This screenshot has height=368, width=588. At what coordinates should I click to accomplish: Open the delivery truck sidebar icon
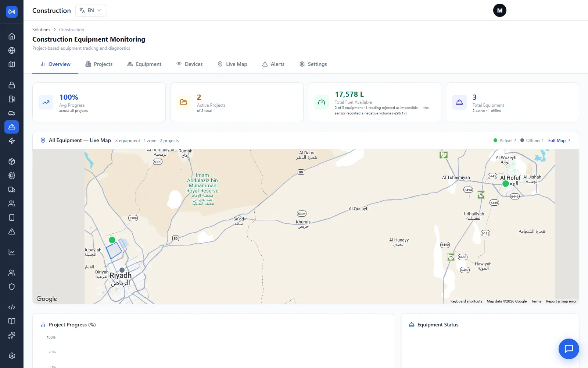[12, 190]
